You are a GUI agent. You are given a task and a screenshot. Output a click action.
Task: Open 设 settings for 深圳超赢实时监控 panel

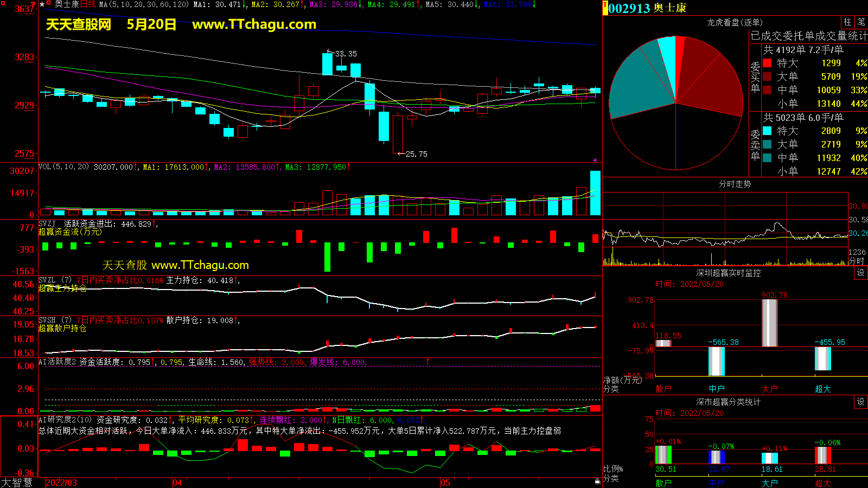(x=860, y=273)
